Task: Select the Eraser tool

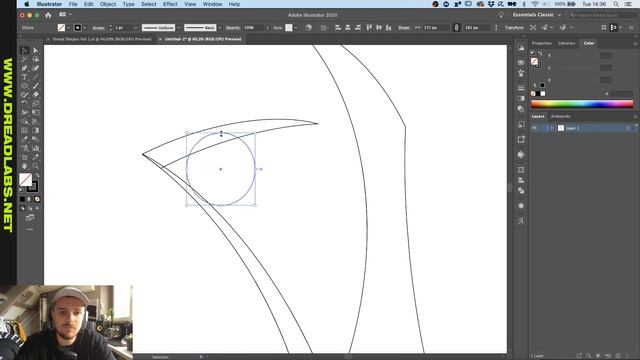Action: coord(36,95)
